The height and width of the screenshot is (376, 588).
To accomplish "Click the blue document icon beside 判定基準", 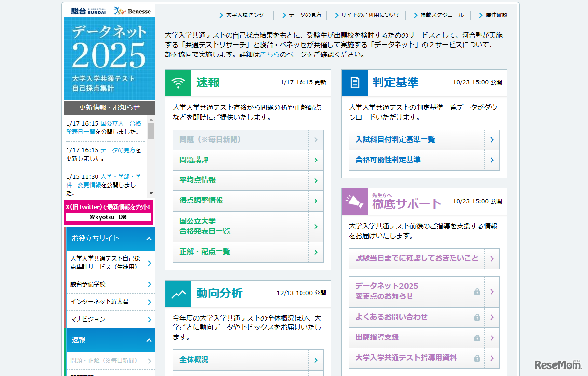I will point(355,83).
